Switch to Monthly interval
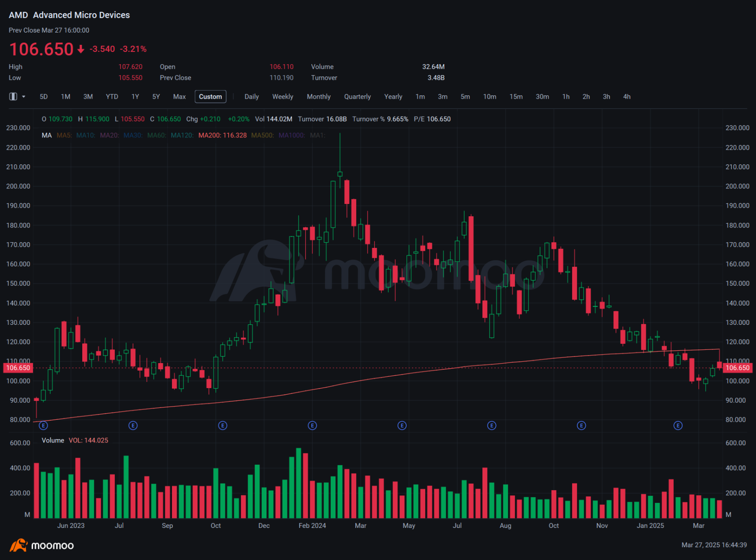 click(319, 97)
